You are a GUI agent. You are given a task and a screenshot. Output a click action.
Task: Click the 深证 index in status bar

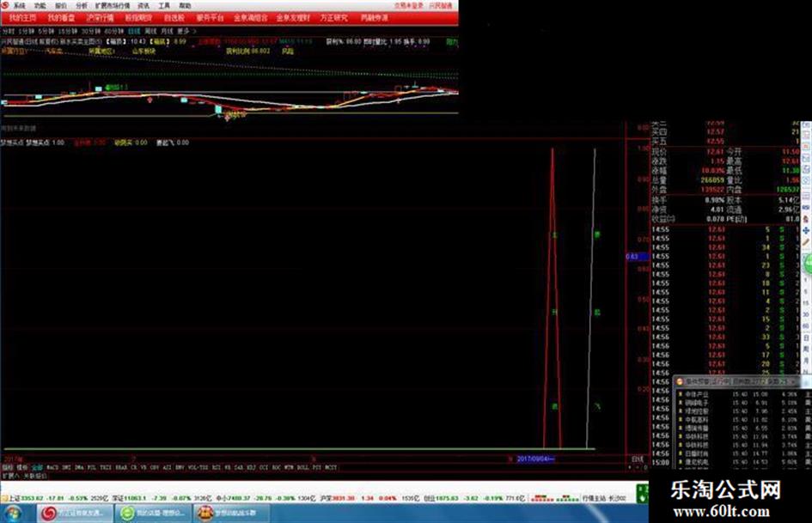(161, 498)
